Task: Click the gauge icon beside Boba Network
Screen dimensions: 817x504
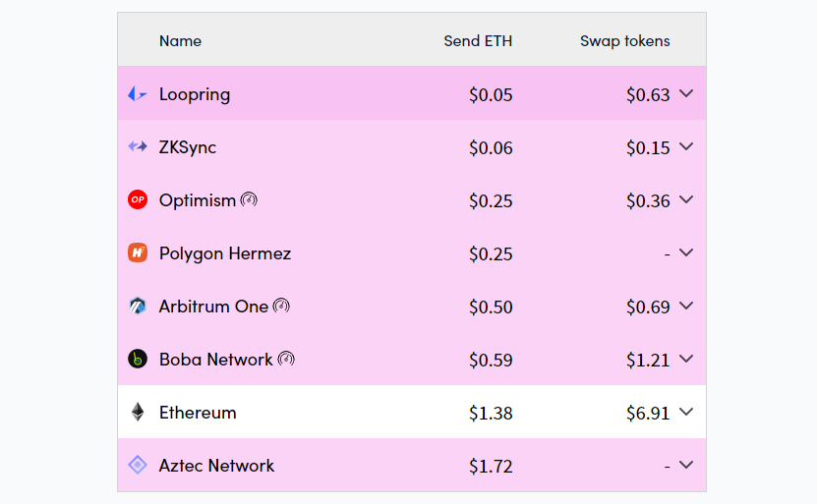Action: 286,360
